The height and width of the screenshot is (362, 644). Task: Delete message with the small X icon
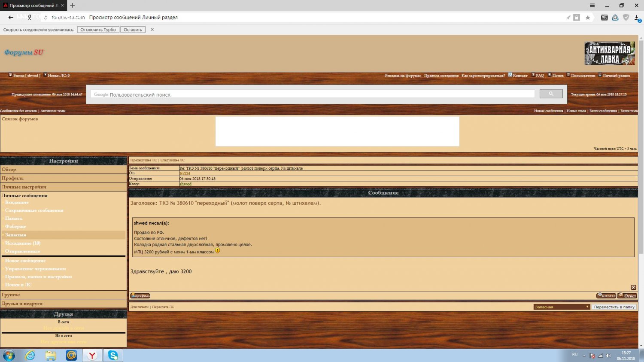click(633, 287)
